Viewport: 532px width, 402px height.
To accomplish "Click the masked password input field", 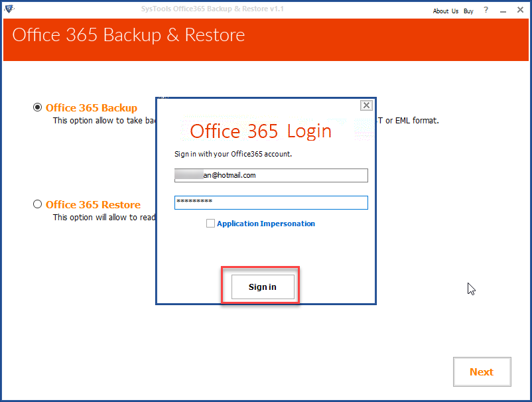I will click(x=271, y=202).
